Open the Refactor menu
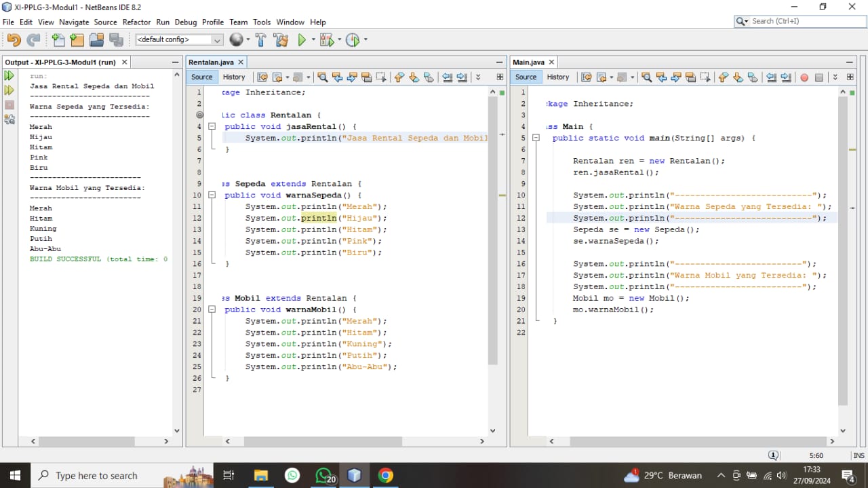 coord(136,22)
